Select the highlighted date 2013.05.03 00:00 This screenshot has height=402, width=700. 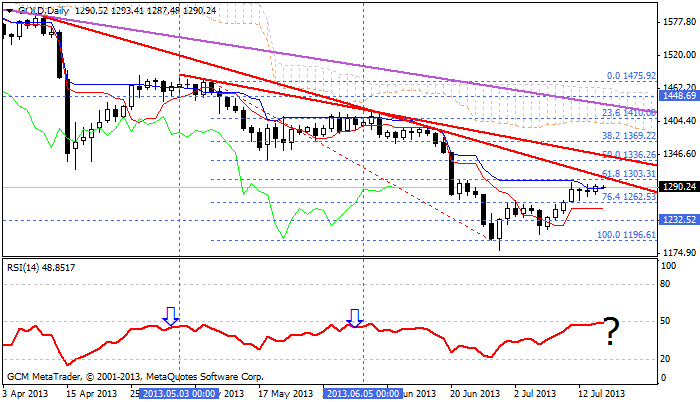[x=179, y=394]
